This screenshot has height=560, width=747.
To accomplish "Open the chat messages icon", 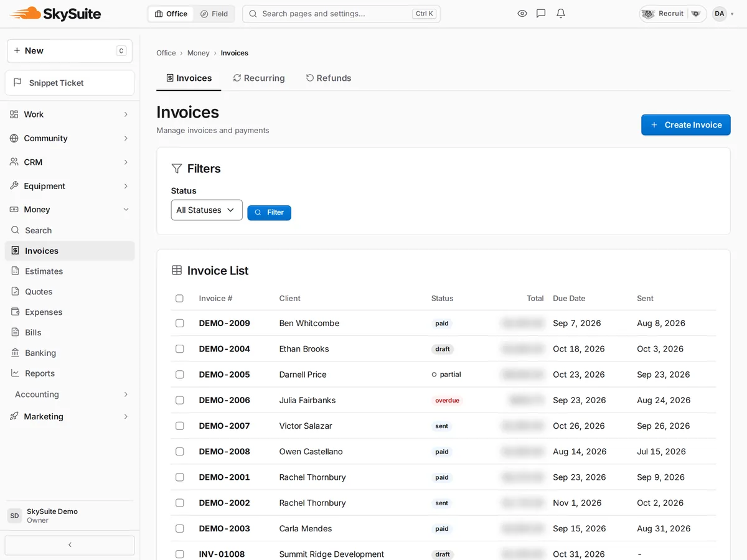I will 541,14.
